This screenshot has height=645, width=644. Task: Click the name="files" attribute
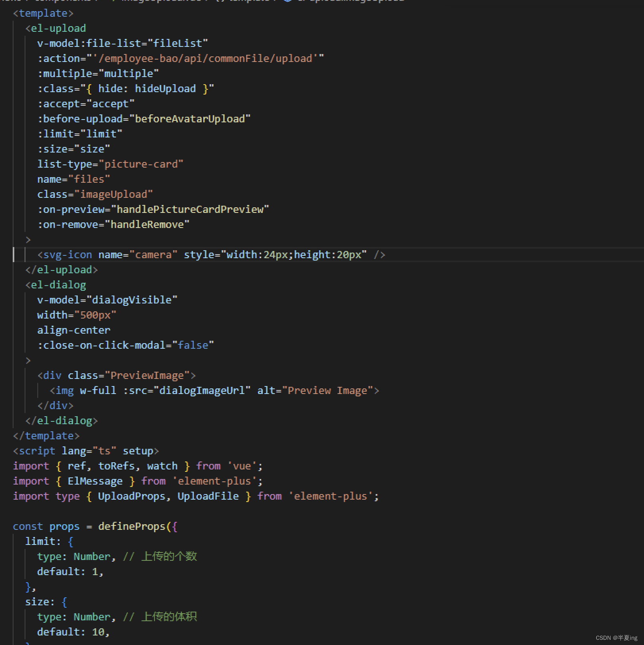coord(74,179)
